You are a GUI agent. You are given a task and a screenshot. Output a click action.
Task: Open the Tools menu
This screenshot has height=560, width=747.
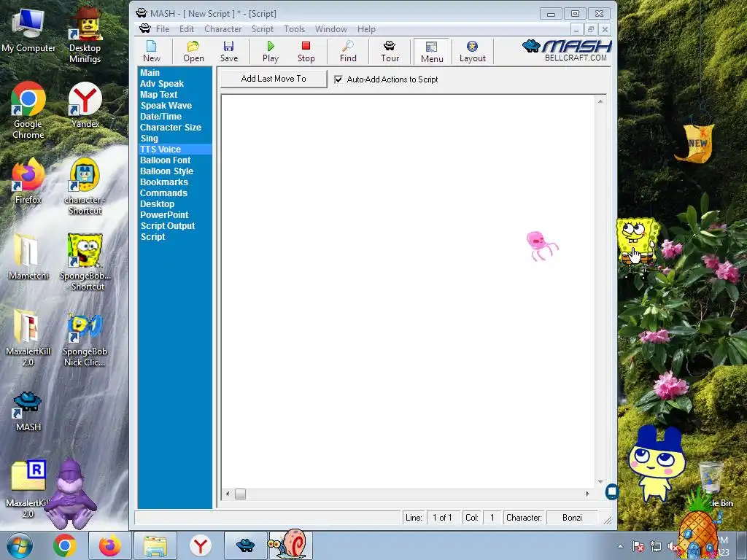[295, 29]
